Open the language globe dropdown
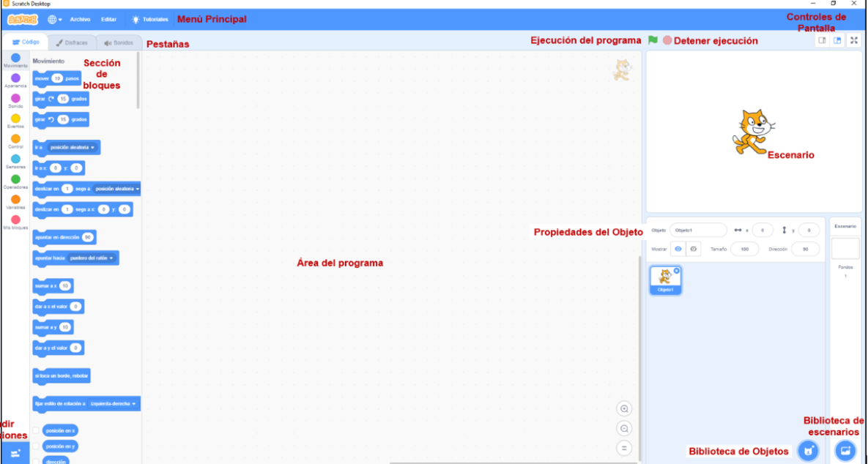This screenshot has width=868, height=464. pyautogui.click(x=54, y=19)
